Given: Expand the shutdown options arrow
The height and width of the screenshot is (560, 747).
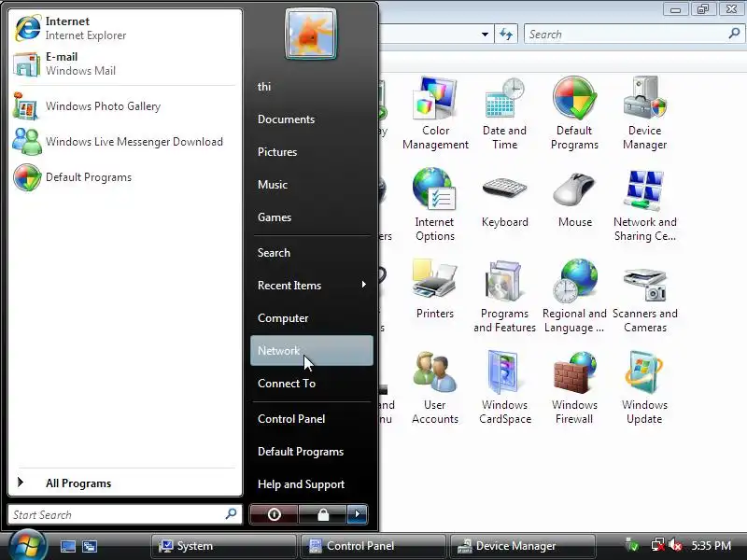Looking at the screenshot, I should [358, 514].
